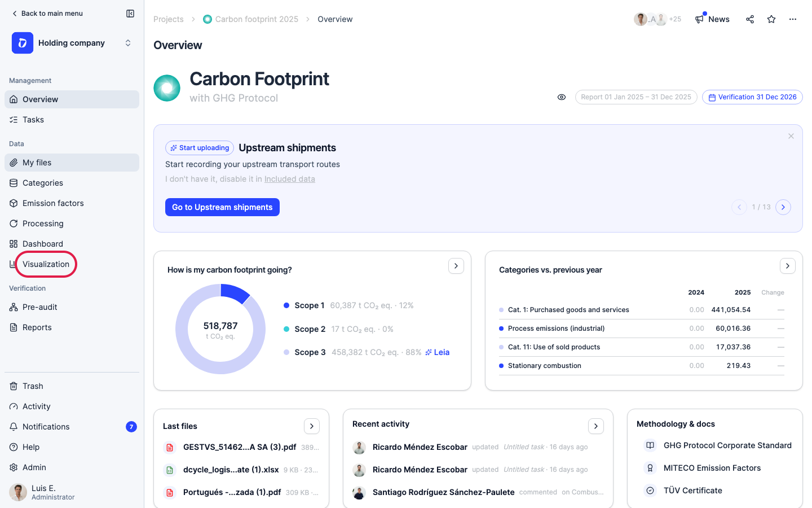Viewport: 812px width, 508px height.
Task: Open Activity in sidebar
Action: point(72,406)
